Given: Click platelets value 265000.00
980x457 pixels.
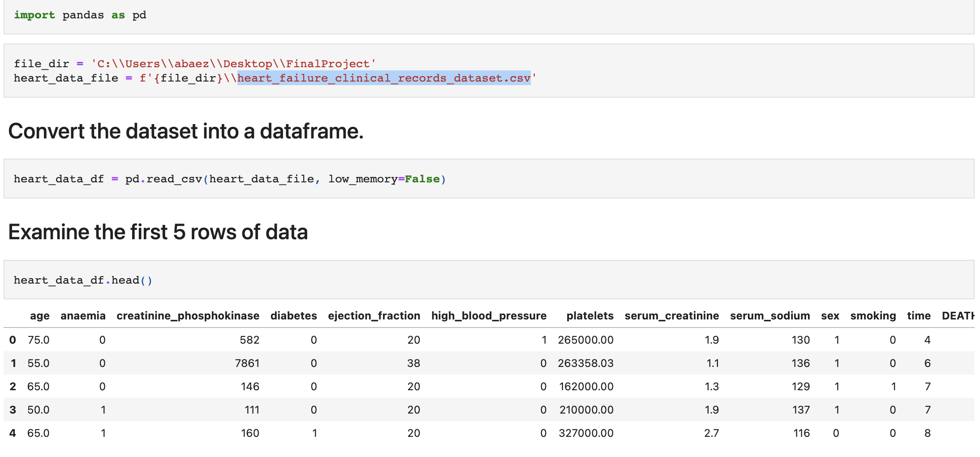Looking at the screenshot, I should coord(585,340).
